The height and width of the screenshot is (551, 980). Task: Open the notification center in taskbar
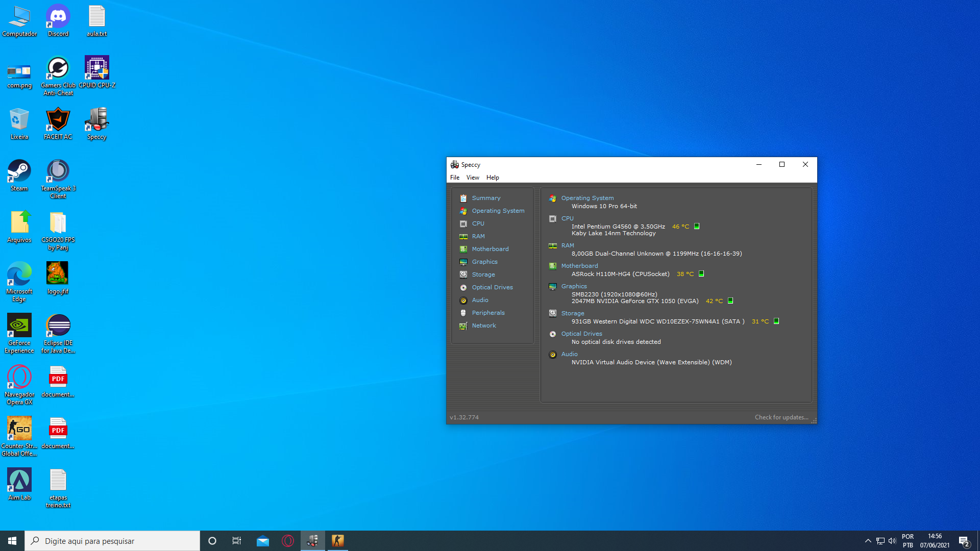pos(964,541)
